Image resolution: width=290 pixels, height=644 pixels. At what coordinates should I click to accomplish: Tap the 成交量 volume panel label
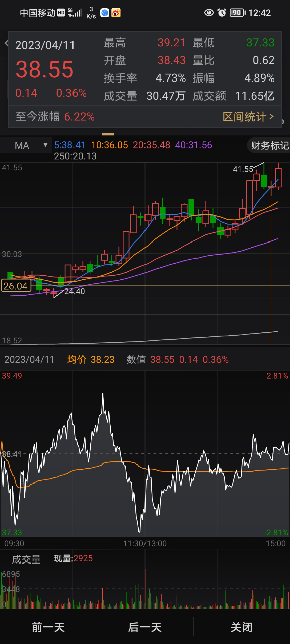coord(26,559)
